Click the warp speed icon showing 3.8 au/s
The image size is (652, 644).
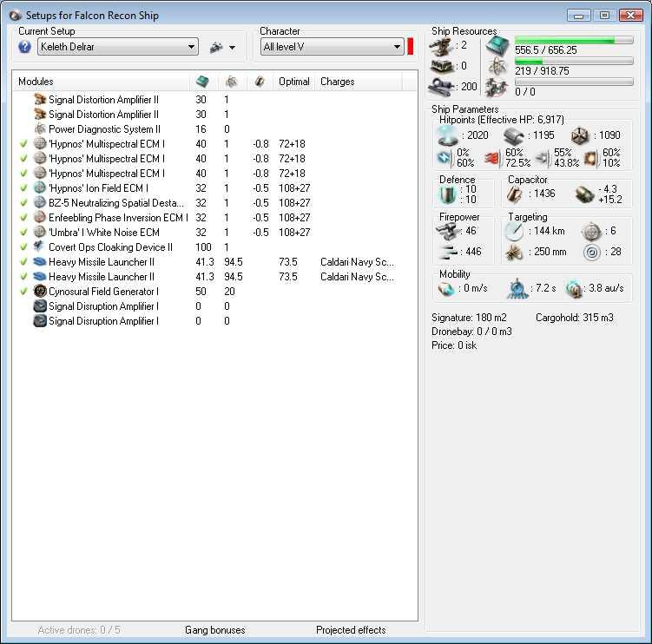pos(574,288)
